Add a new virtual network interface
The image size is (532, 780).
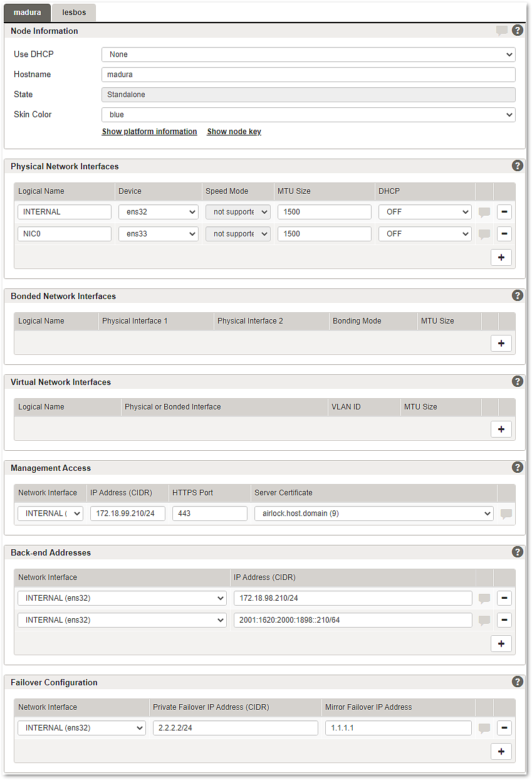501,430
